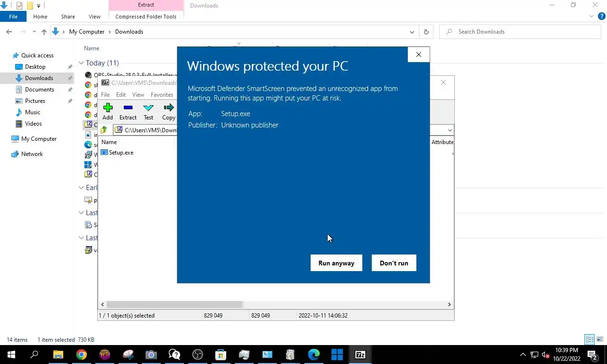Open the recent locations dropdown
Screen dimensions: 607x364
click(x=34, y=32)
